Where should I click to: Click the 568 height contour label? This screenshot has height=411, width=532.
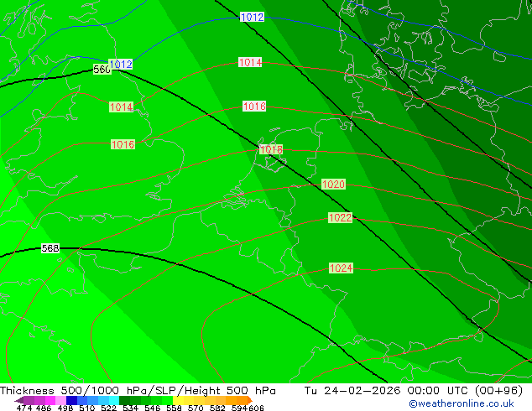pyautogui.click(x=50, y=248)
